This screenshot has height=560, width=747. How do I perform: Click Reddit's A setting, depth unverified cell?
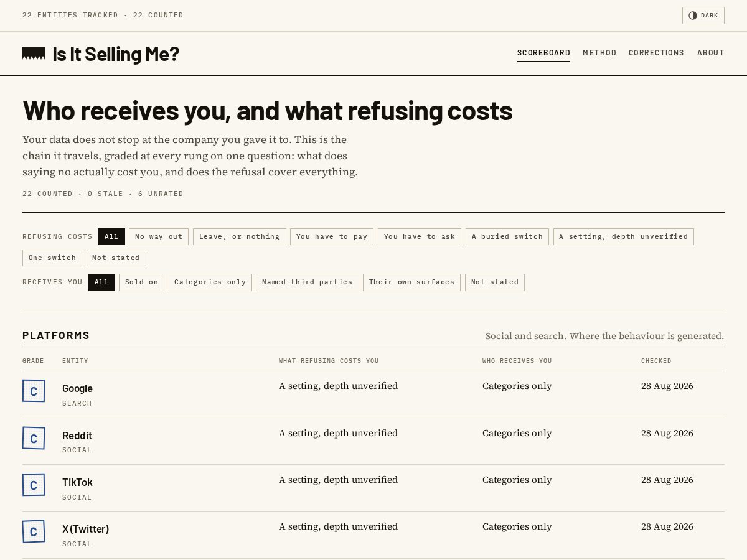(x=338, y=433)
